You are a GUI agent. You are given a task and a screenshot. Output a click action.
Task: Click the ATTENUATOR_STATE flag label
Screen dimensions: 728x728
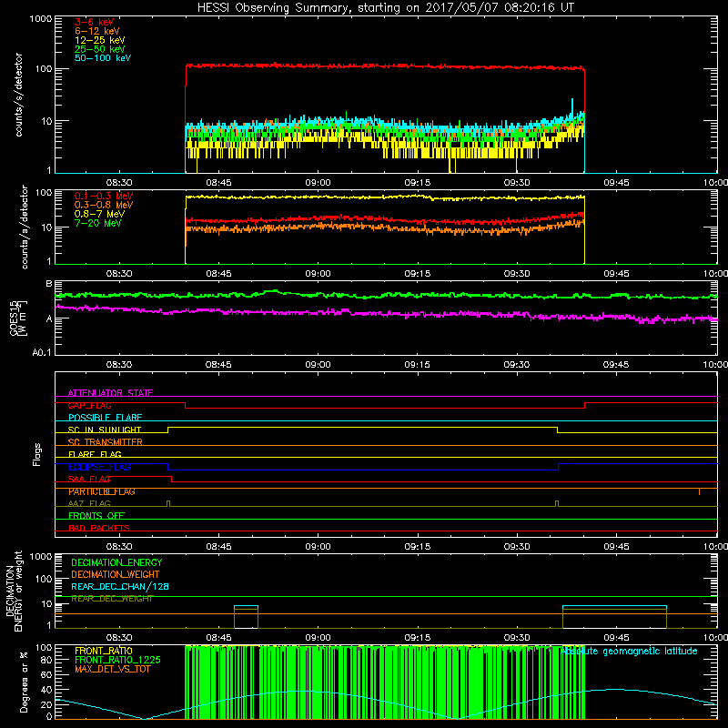pyautogui.click(x=110, y=393)
